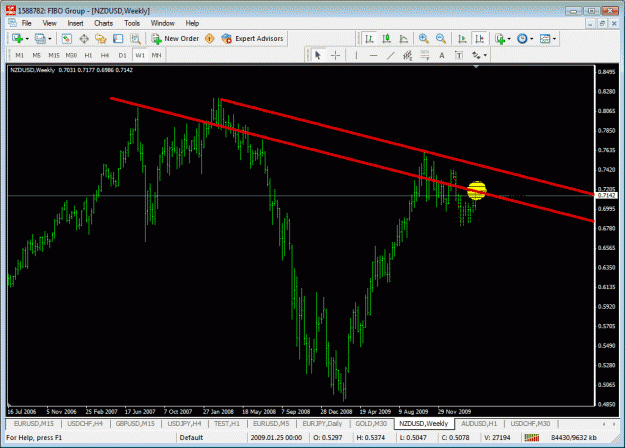This screenshot has height=448, width=625.
Task: Switch to M15 timeframe
Action: coord(54,55)
